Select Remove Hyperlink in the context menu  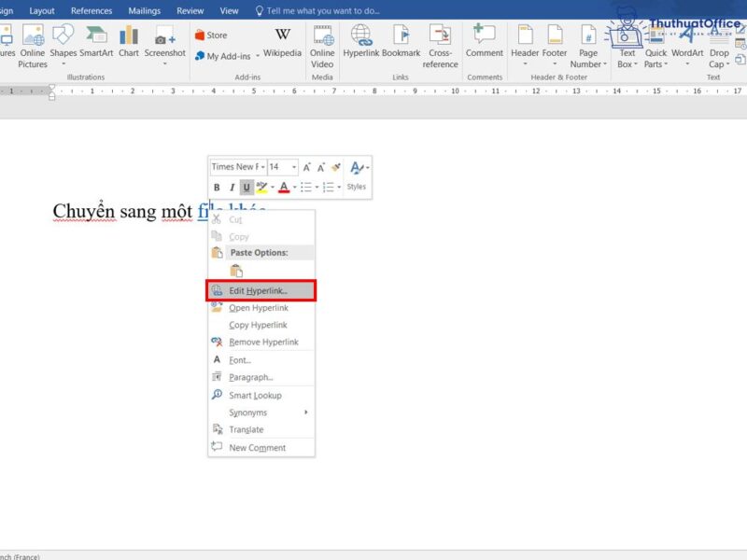click(260, 342)
